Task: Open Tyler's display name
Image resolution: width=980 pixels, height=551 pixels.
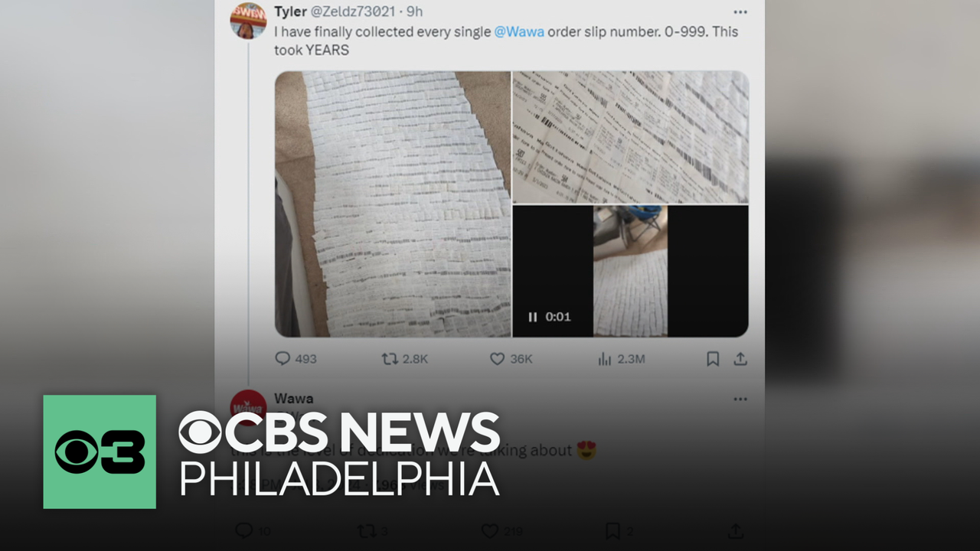Action: [x=291, y=11]
